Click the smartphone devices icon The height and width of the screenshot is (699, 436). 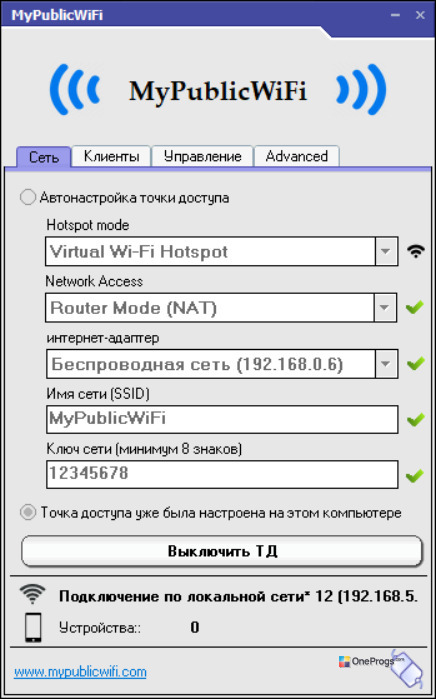(x=33, y=627)
